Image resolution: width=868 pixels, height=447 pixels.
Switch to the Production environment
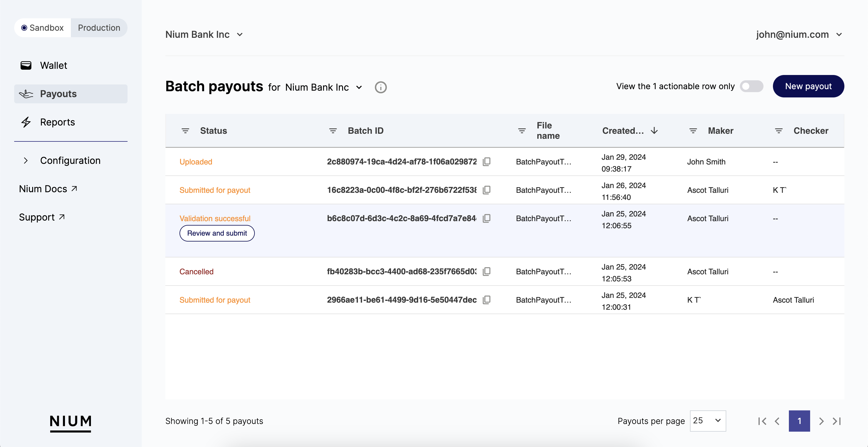pos(99,28)
